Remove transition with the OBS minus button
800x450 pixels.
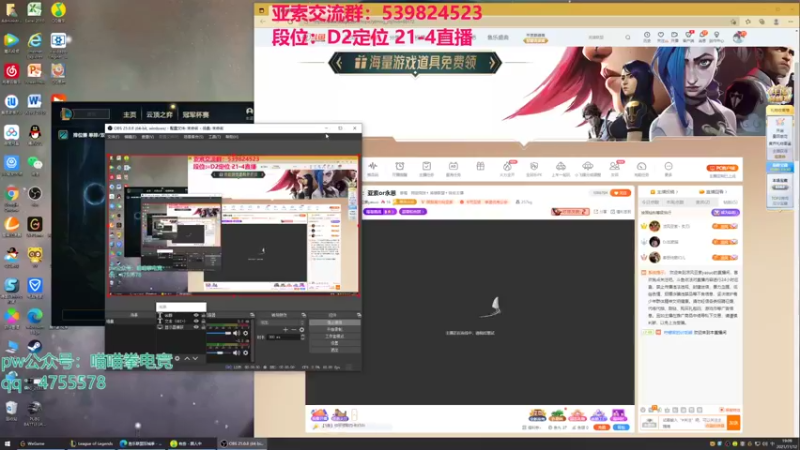293,330
